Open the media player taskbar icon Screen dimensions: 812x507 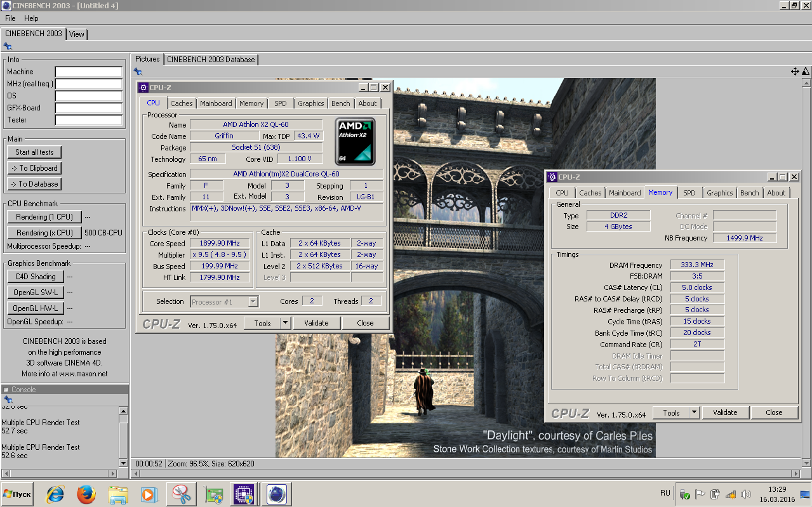click(x=149, y=494)
